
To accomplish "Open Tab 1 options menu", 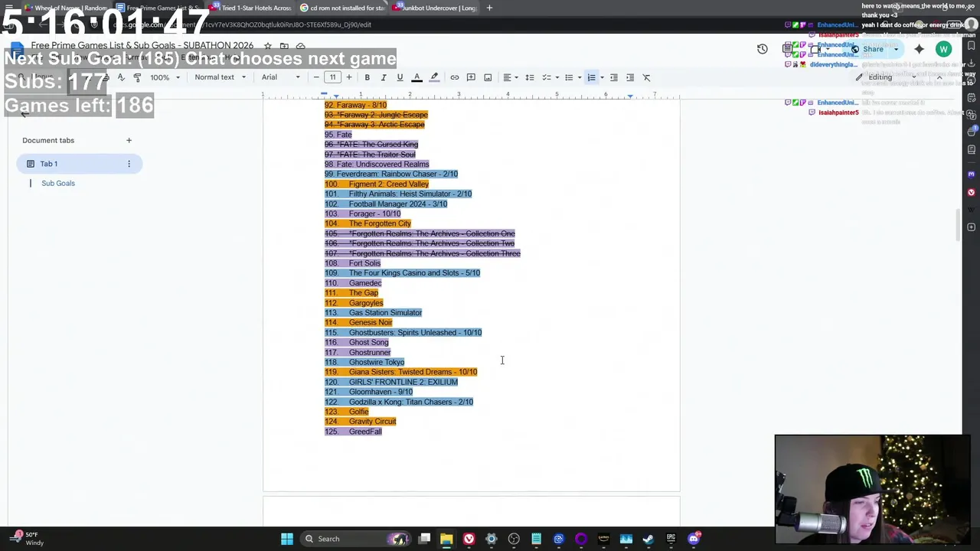I will pyautogui.click(x=129, y=164).
